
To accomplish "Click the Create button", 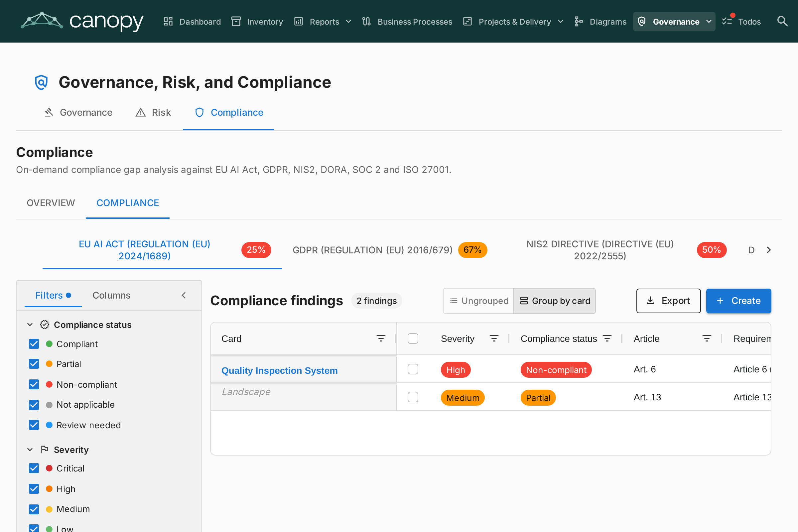I will [x=738, y=301].
